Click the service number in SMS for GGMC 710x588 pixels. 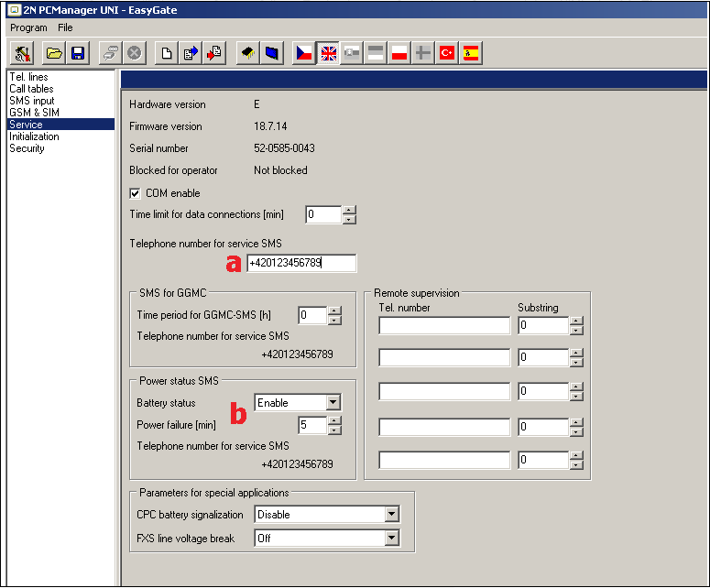(x=297, y=354)
